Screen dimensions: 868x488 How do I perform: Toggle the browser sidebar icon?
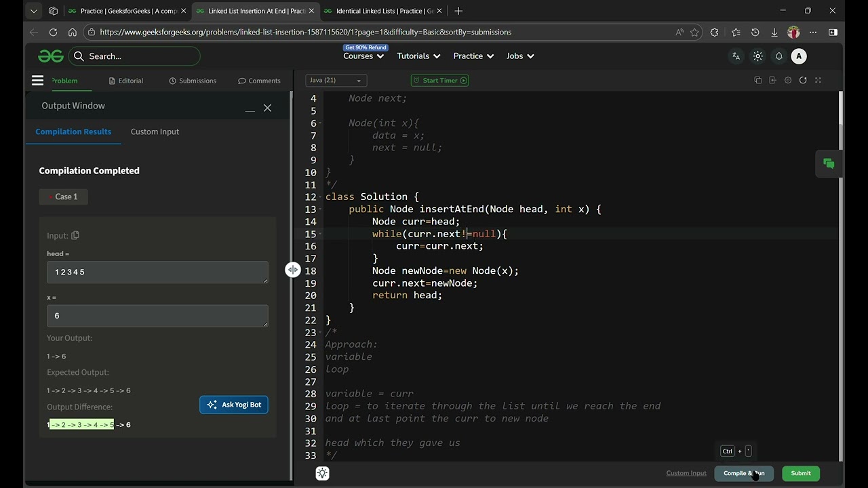[833, 32]
